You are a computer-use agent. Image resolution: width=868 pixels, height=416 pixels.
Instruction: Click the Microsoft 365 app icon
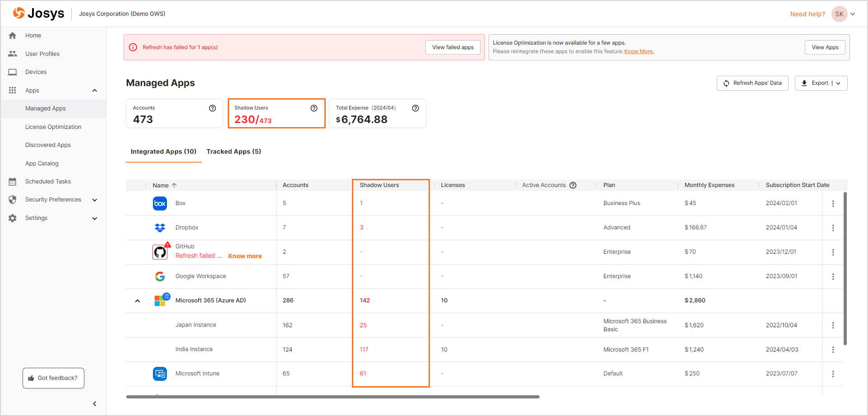[x=160, y=301]
